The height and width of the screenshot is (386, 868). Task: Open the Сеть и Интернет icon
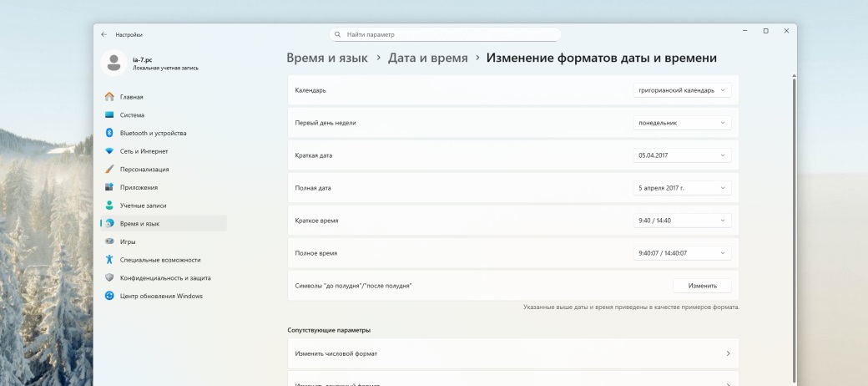click(x=109, y=151)
